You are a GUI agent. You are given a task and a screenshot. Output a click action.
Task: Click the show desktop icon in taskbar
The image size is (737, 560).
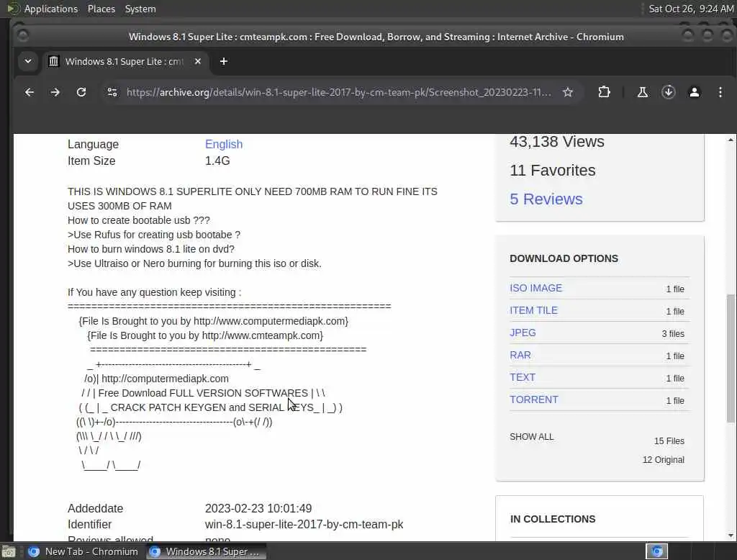pyautogui.click(x=9, y=551)
